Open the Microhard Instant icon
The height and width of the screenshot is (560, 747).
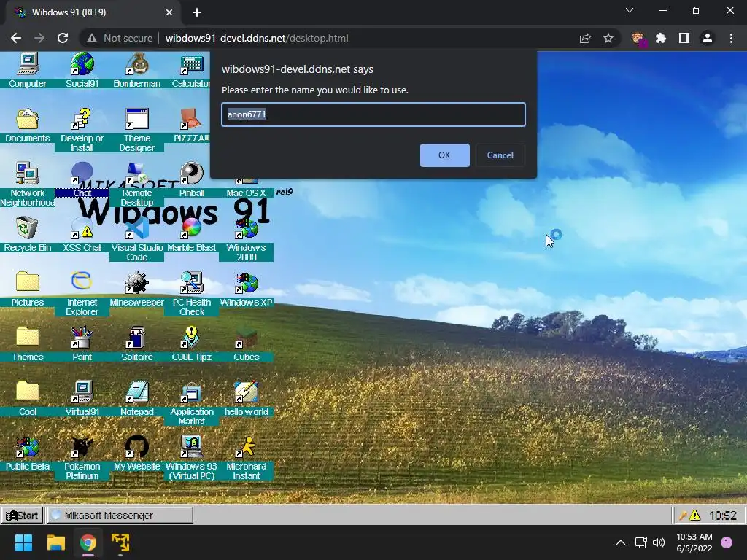coord(247,447)
